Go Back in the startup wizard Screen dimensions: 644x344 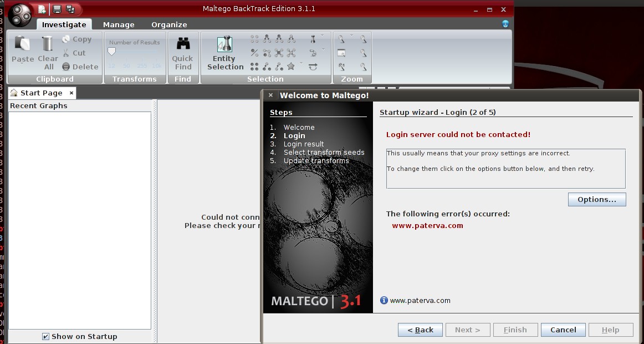(x=420, y=330)
